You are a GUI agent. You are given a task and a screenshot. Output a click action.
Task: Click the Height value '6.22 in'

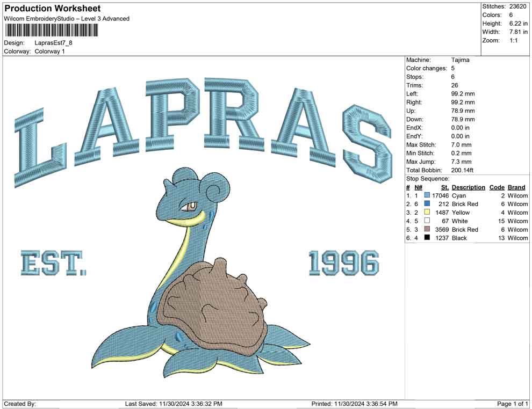point(519,24)
